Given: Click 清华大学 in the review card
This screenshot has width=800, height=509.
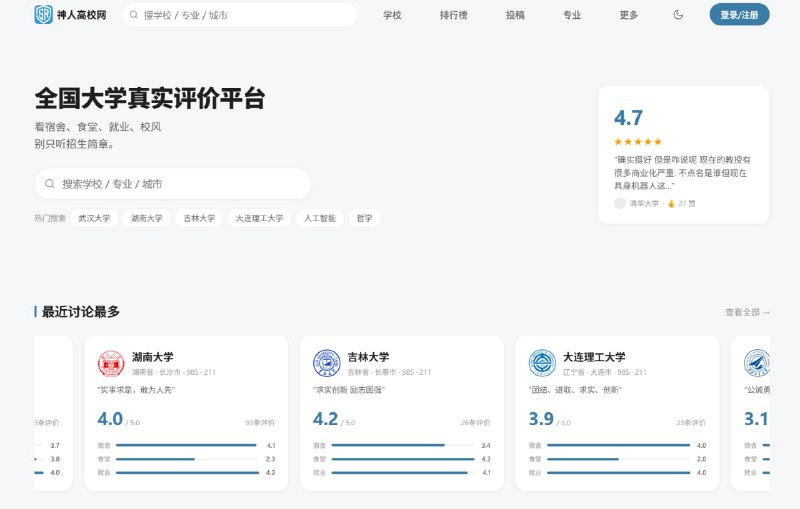Looking at the screenshot, I should pos(644,203).
